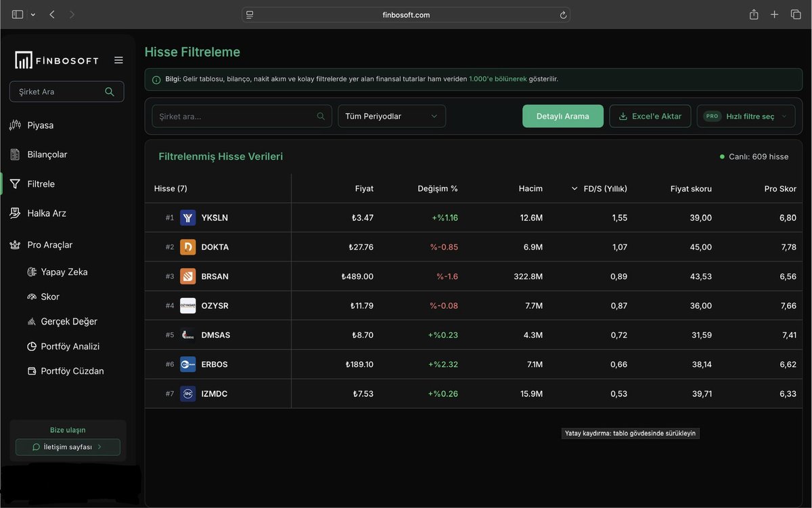Click the Canlı: 609 hisse indicator
This screenshot has width=812, height=508.
pos(754,156)
